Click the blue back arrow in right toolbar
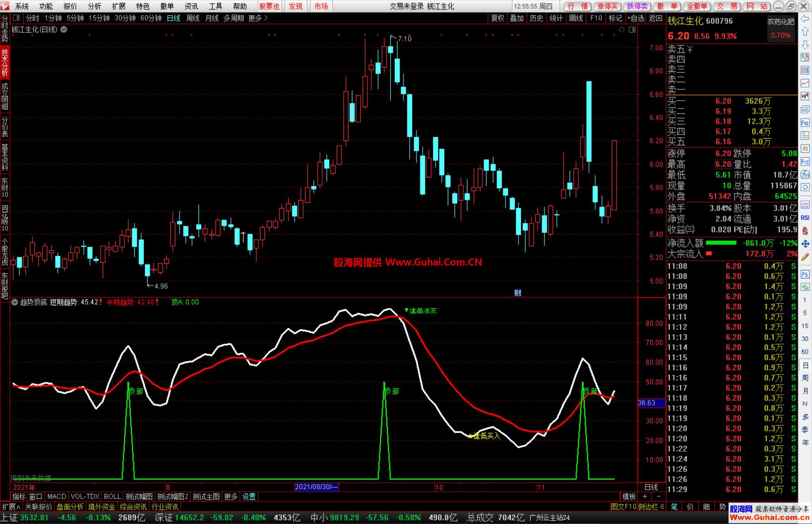812x524 pixels. tap(805, 19)
